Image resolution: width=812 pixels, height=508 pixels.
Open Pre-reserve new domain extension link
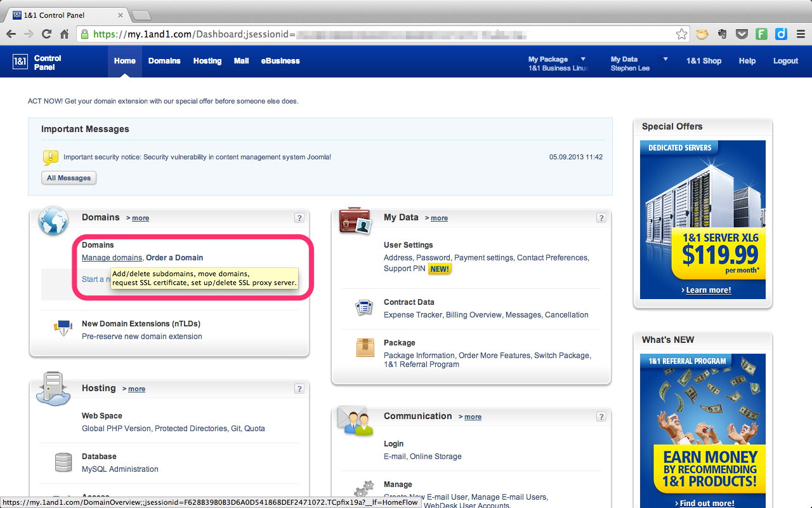tap(142, 337)
